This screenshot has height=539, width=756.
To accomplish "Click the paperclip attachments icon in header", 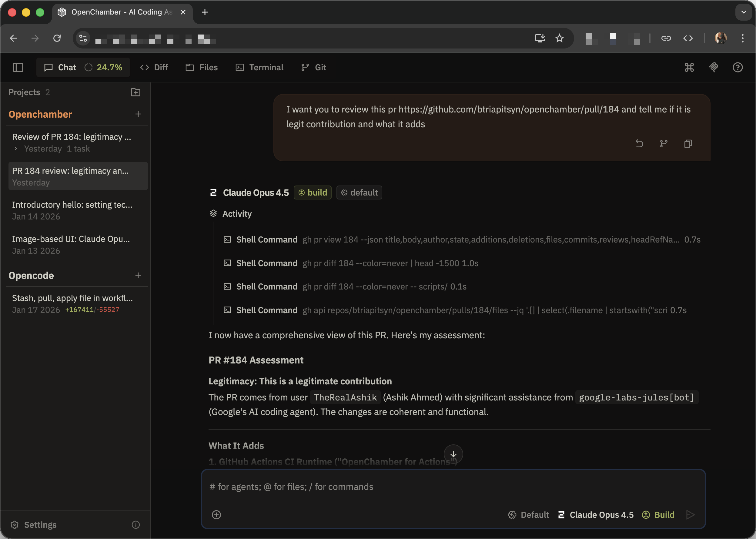I will coord(714,67).
